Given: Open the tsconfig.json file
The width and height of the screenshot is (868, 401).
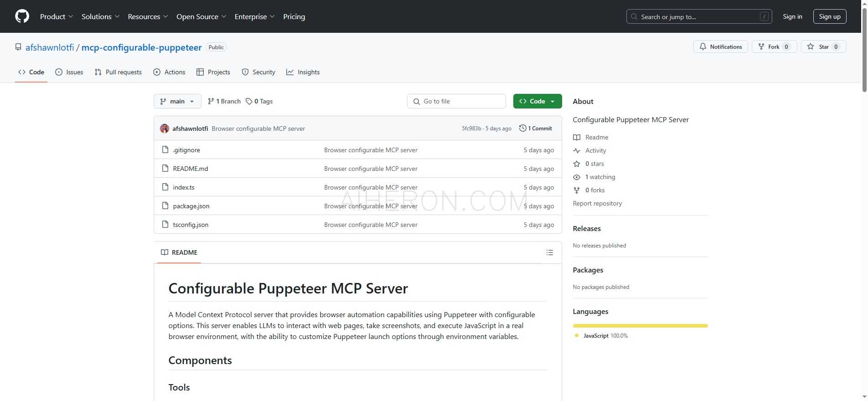Looking at the screenshot, I should point(191,225).
